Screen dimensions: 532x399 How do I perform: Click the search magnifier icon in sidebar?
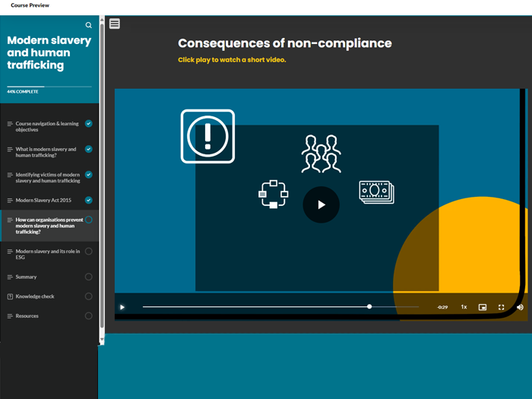89,25
